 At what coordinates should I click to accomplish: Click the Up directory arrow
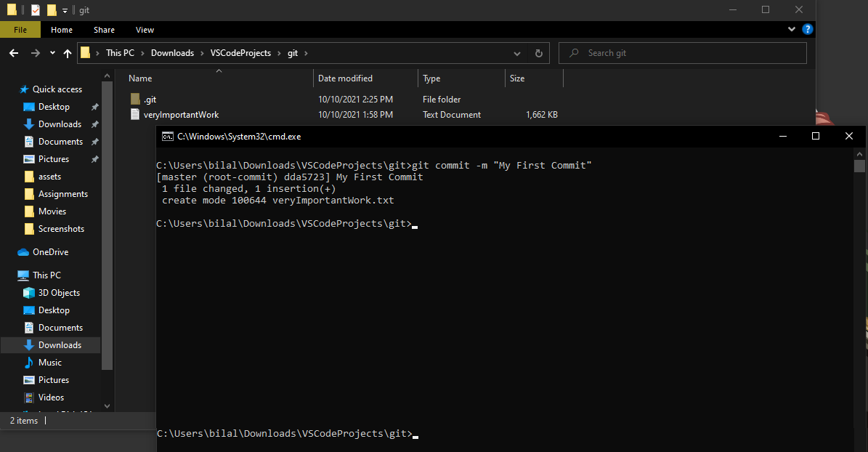(68, 53)
